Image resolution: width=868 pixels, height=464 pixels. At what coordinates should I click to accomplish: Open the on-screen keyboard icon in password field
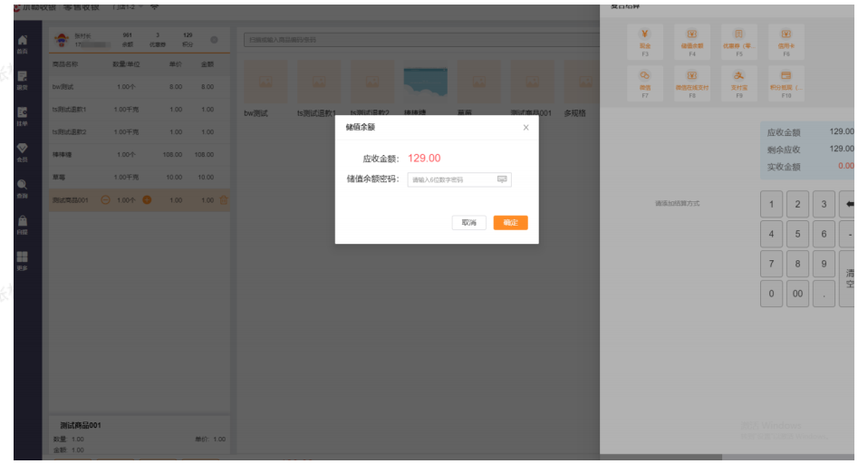pos(502,179)
